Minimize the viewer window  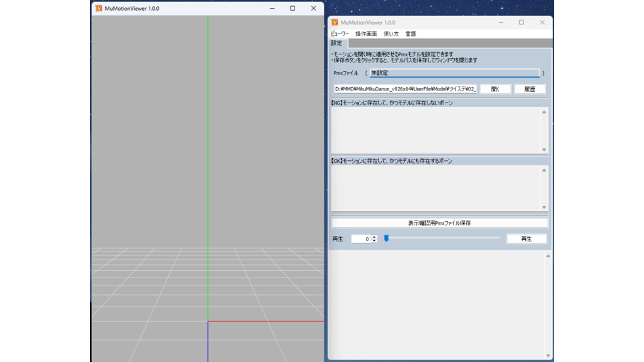pos(272,8)
